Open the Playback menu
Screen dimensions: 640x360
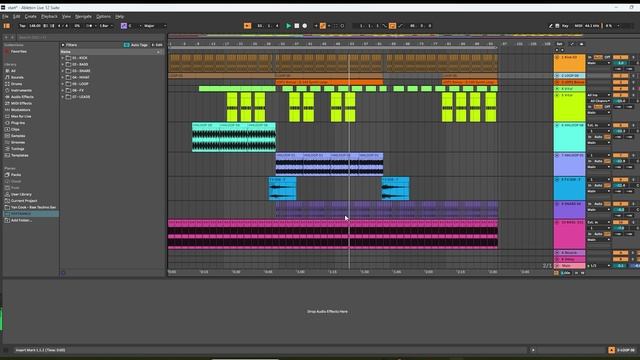[x=49, y=16]
